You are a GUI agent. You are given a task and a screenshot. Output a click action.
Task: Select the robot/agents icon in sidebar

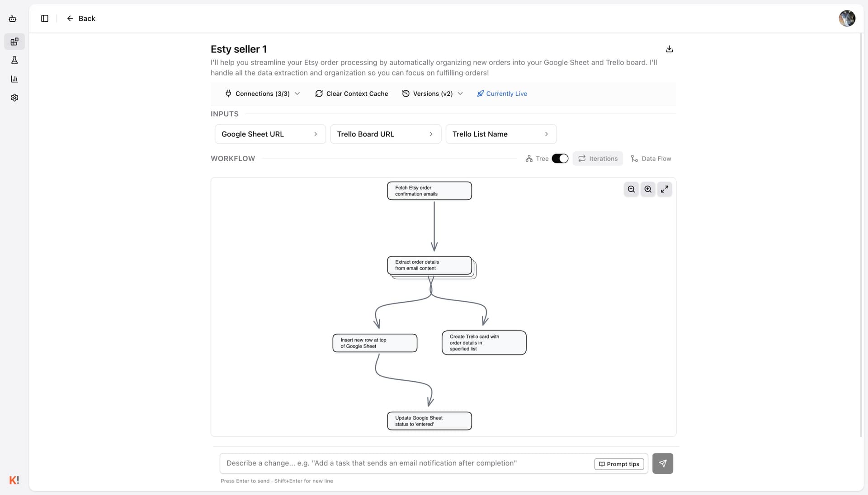click(x=12, y=19)
